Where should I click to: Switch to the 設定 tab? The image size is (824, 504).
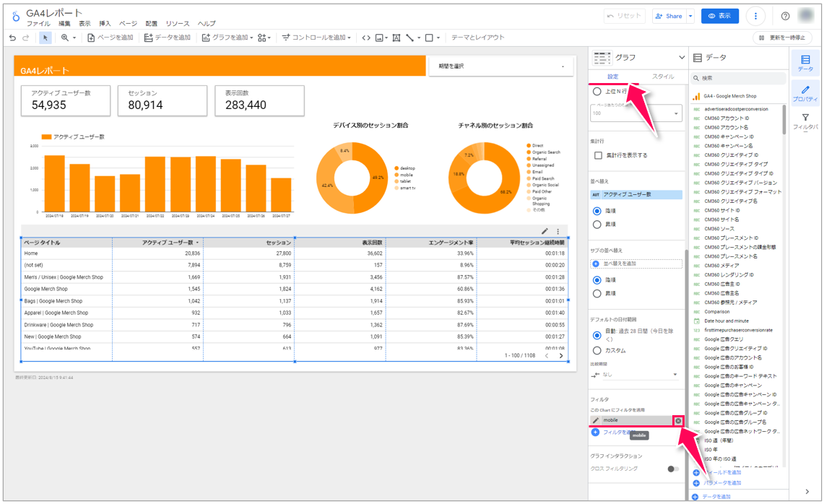(613, 77)
